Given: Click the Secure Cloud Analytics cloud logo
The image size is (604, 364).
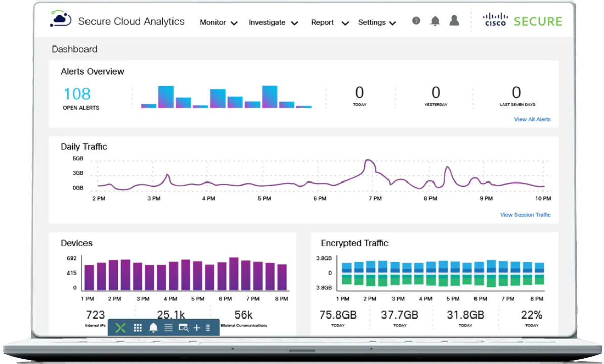Looking at the screenshot, I should 61,20.
